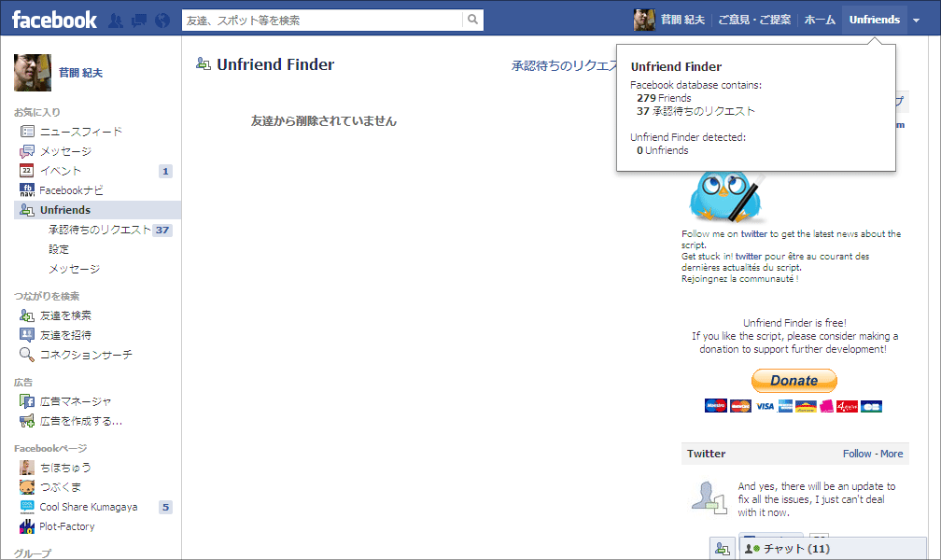The image size is (941, 560).
Task: Click the Twitter bird mascot image
Action: 728,197
